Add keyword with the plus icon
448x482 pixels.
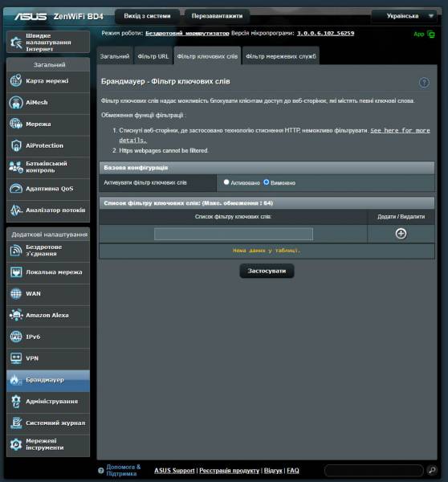pyautogui.click(x=401, y=234)
